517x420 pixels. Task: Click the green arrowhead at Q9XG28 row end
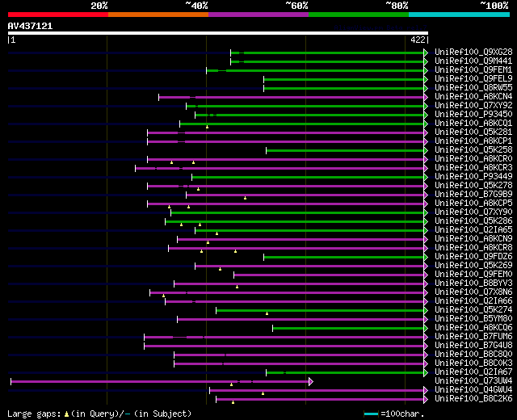click(426, 52)
